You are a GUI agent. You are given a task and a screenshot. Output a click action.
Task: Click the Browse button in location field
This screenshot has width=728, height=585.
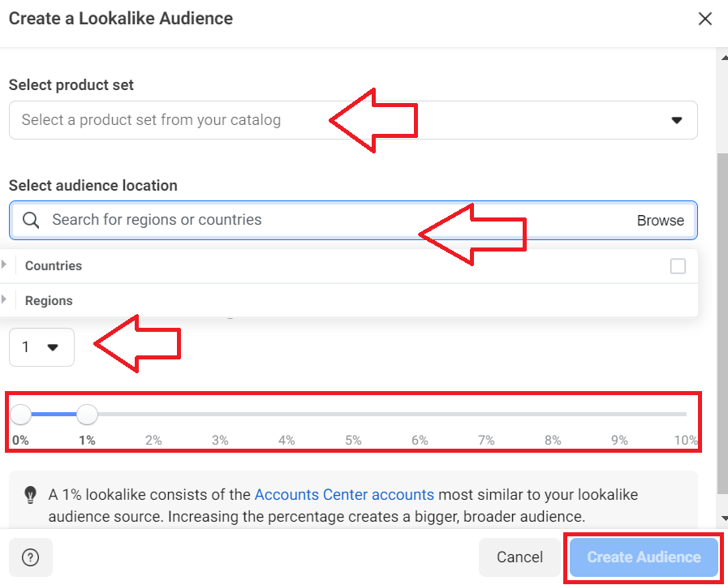point(660,221)
